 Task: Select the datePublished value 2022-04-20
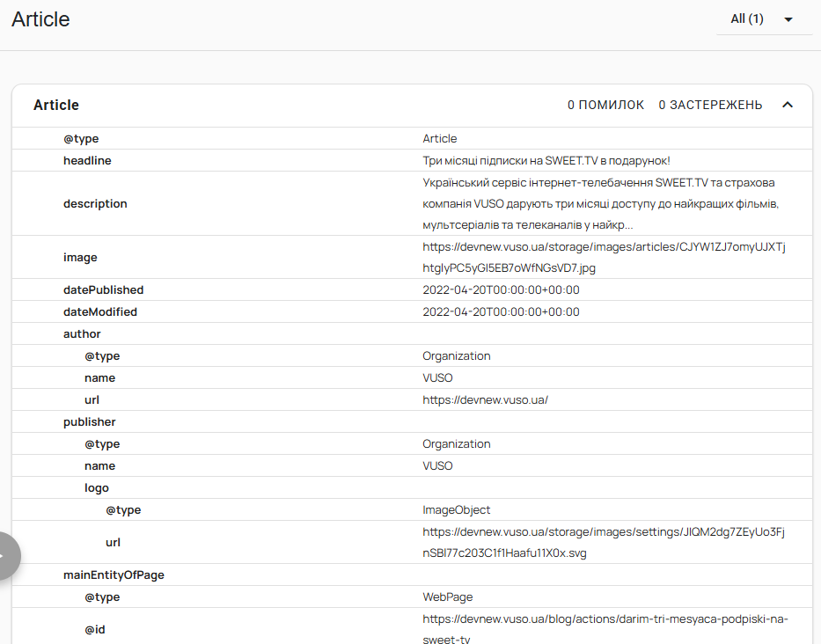pos(501,289)
